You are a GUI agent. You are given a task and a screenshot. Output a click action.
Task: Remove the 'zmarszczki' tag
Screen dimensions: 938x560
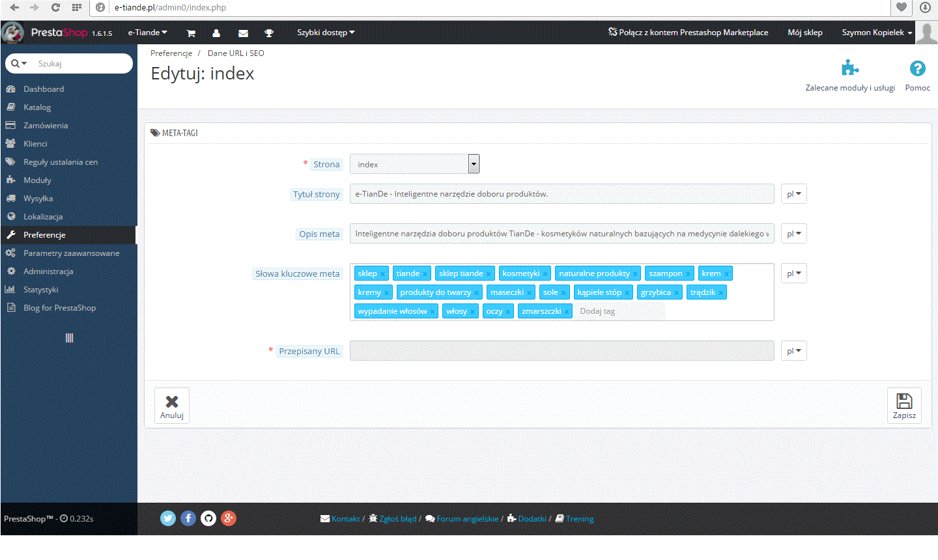[567, 312]
